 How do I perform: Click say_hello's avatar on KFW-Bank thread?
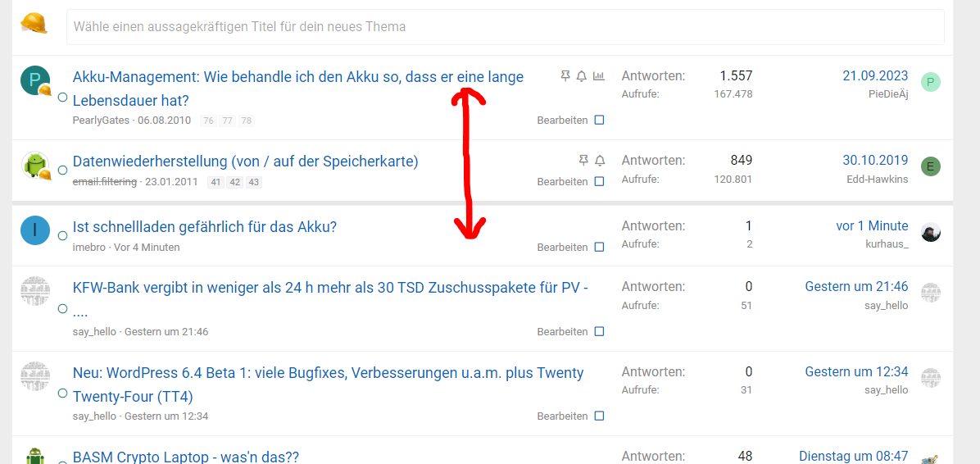[35, 289]
